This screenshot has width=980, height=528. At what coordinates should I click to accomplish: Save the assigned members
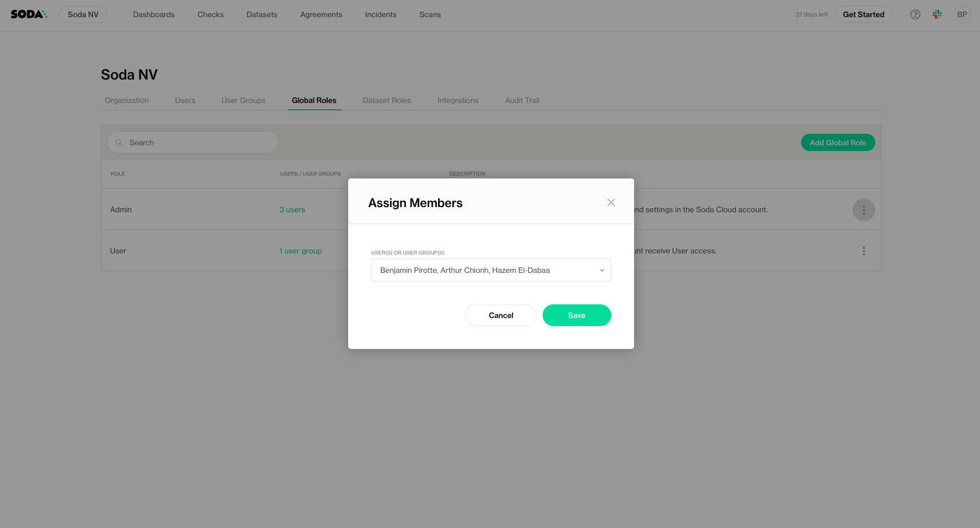pos(576,315)
